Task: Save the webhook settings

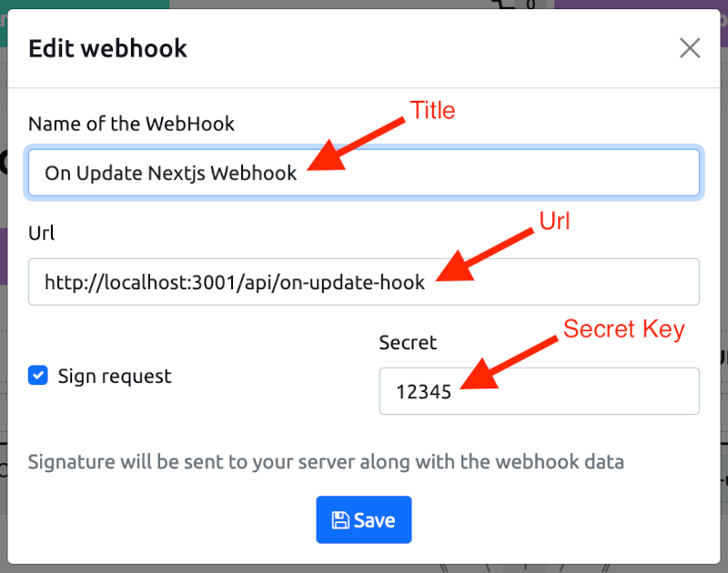Action: 363,519
